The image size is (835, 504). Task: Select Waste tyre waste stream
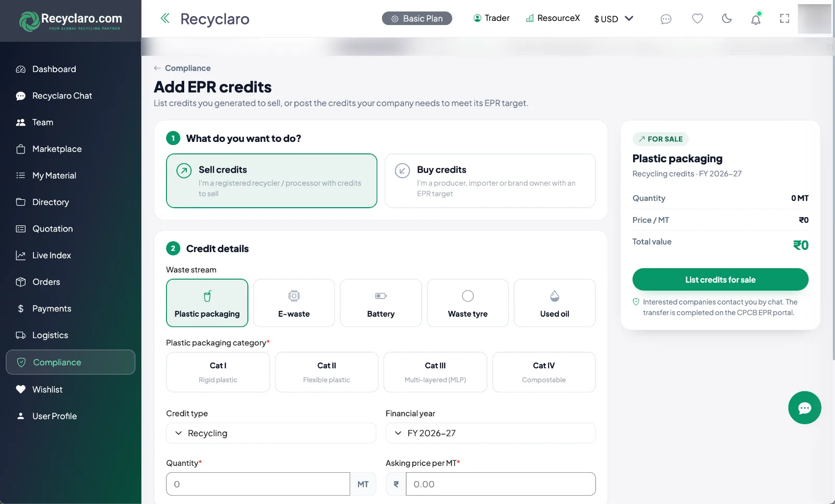(468, 303)
